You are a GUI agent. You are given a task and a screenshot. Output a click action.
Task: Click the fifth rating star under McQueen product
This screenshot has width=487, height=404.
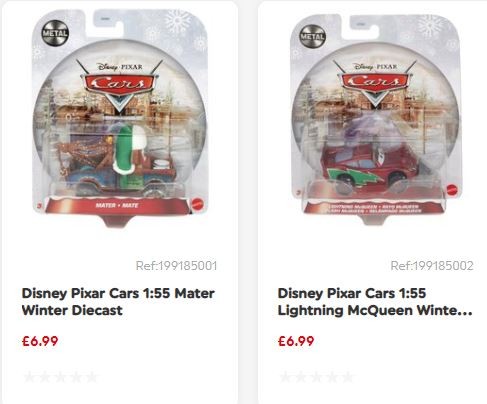point(348,377)
